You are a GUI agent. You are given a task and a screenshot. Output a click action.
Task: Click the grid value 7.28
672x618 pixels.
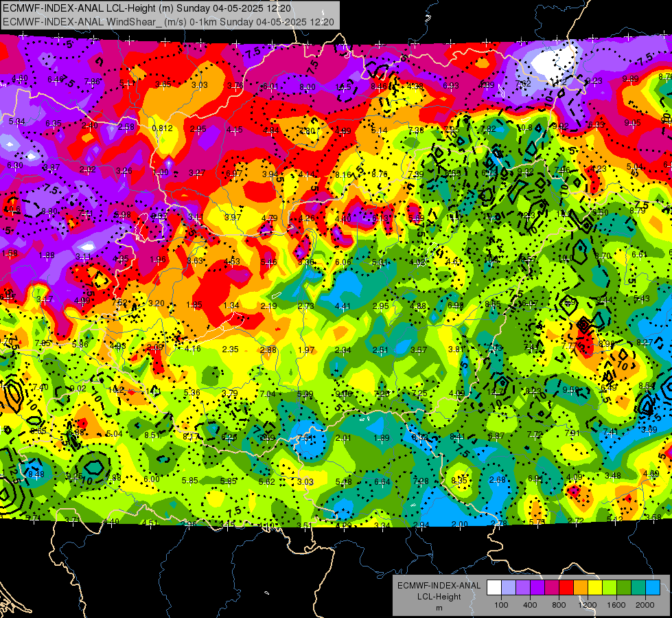[x=420, y=481]
